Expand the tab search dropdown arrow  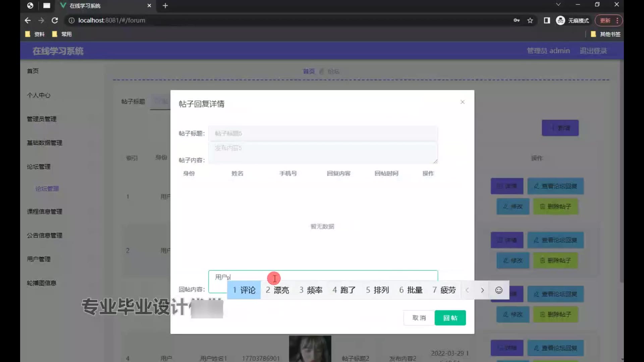(558, 4)
